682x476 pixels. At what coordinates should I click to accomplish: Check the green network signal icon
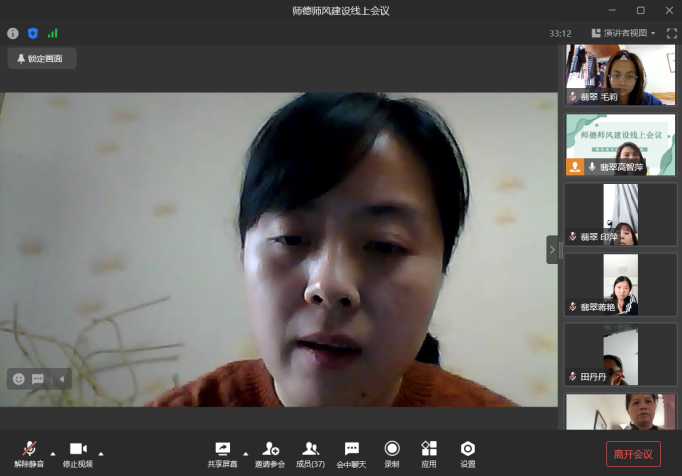point(53,34)
